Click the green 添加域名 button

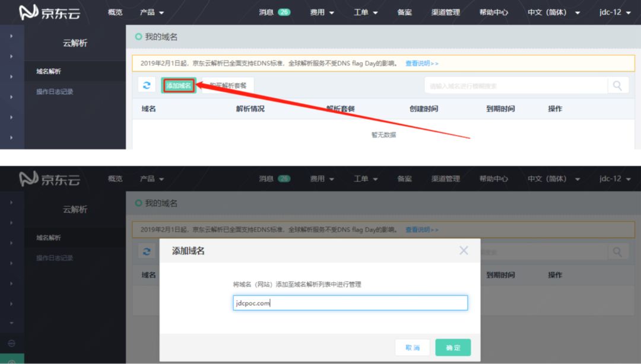coord(179,85)
